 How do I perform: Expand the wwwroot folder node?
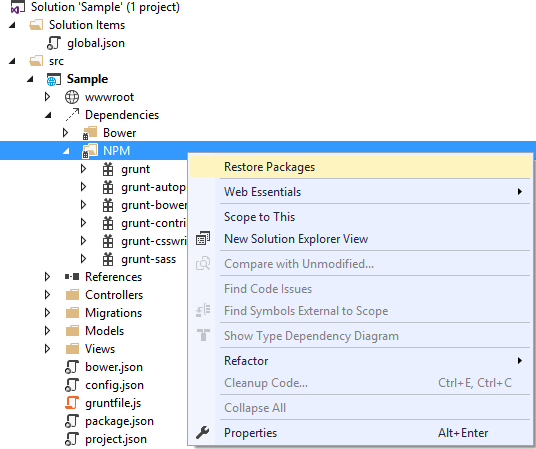(x=48, y=97)
